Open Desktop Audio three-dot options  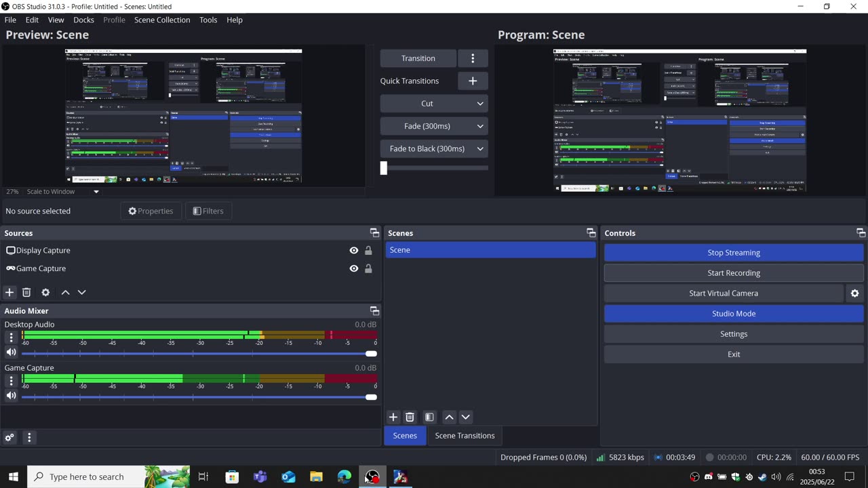point(11,338)
